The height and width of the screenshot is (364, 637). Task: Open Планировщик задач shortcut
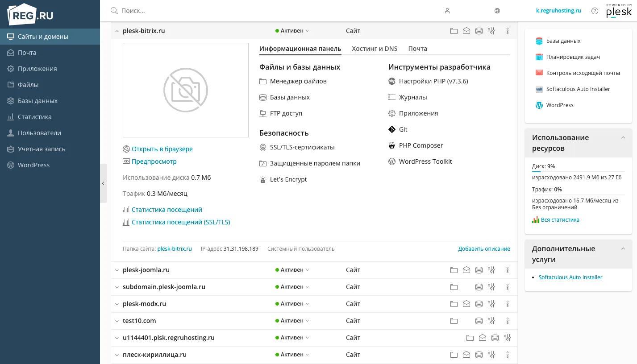click(x=567, y=57)
